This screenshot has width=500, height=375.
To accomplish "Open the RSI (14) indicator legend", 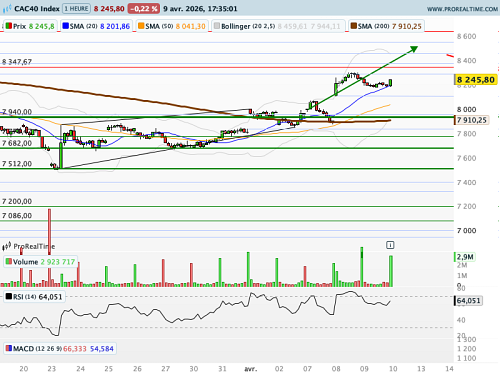I will pyautogui.click(x=34, y=297).
